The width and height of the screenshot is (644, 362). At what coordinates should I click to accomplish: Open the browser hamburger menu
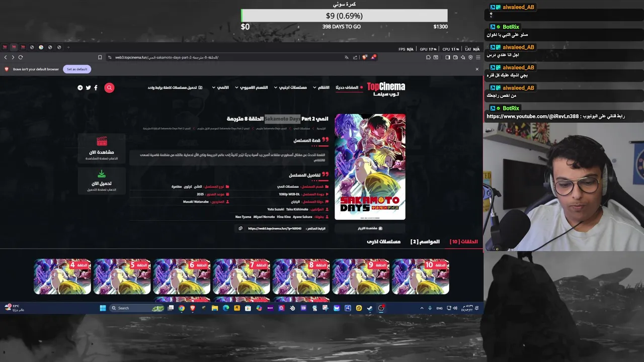coord(478,57)
